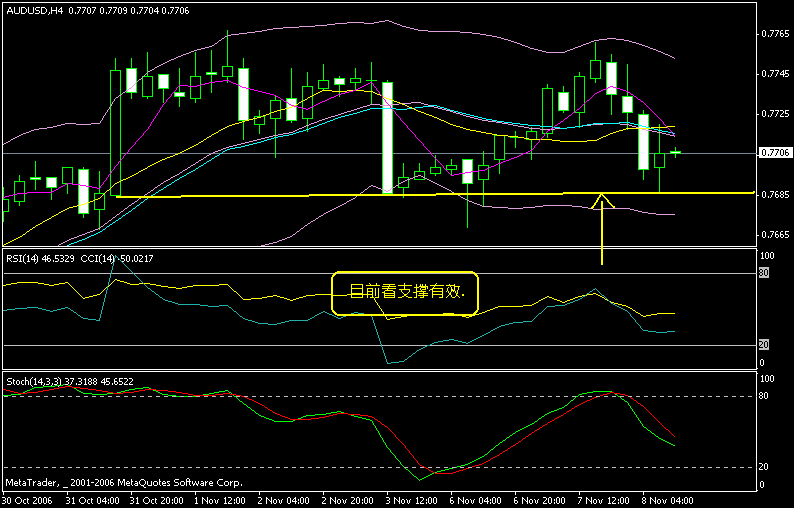Click the Stoch panel 20 level label

[x=764, y=466]
